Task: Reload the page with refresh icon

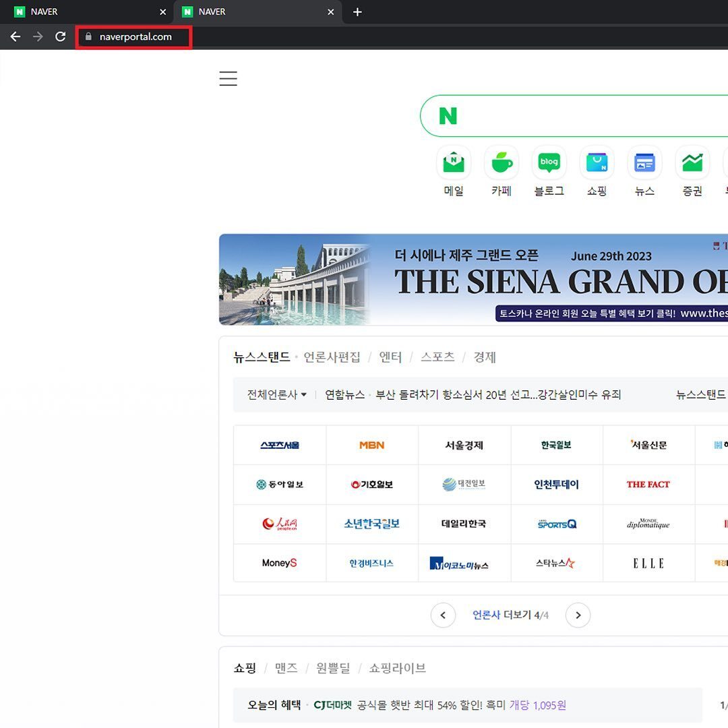Action: (61, 36)
